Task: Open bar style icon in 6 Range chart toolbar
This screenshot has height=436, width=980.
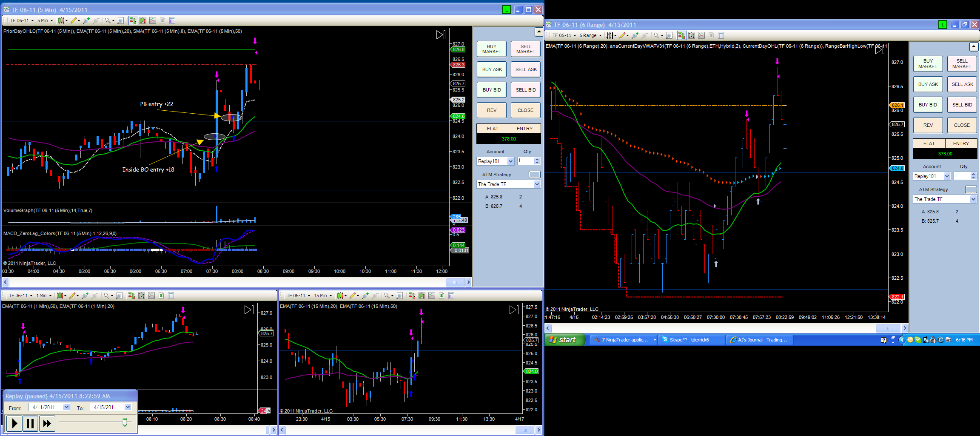Action: [x=611, y=35]
